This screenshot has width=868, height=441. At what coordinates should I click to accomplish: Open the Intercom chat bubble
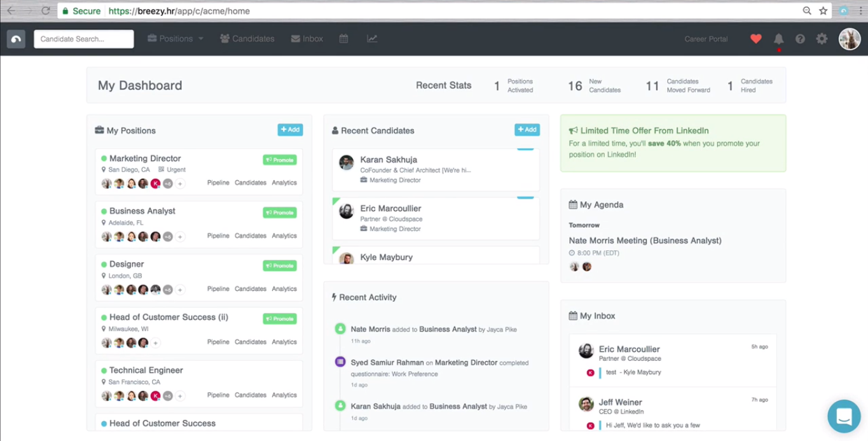point(844,416)
